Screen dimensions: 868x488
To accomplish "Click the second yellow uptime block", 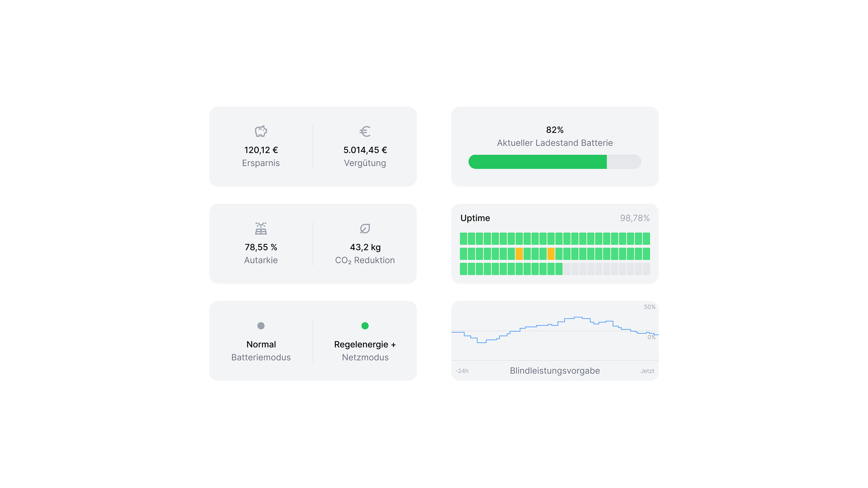I will 551,254.
